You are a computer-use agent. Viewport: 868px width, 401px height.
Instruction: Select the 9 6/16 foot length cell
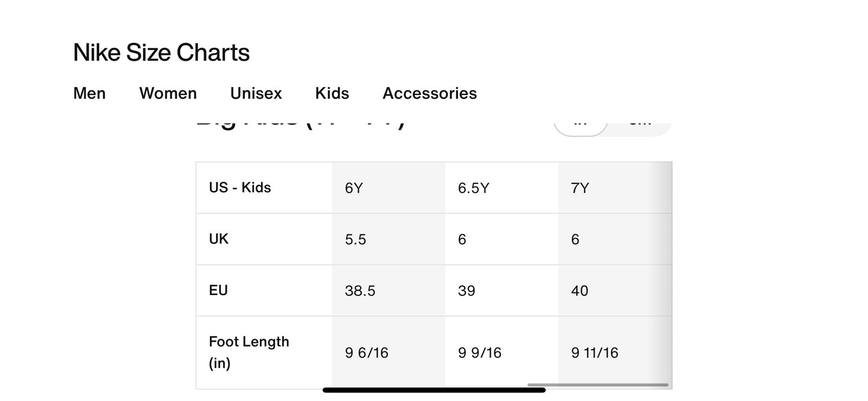388,353
